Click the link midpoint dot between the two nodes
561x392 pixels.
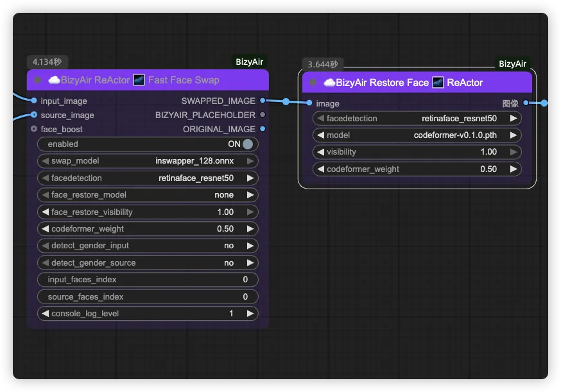pos(286,101)
